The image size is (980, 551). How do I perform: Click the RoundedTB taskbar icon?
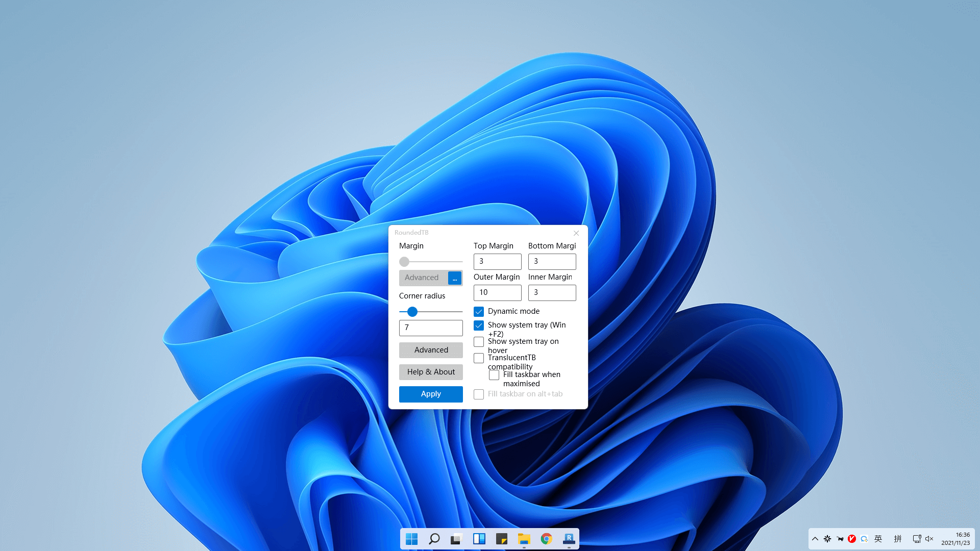pyautogui.click(x=569, y=539)
